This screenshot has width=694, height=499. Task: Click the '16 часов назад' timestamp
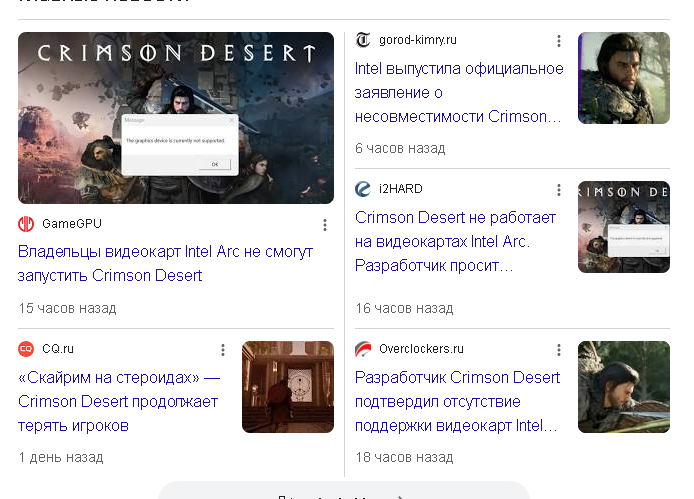(404, 308)
